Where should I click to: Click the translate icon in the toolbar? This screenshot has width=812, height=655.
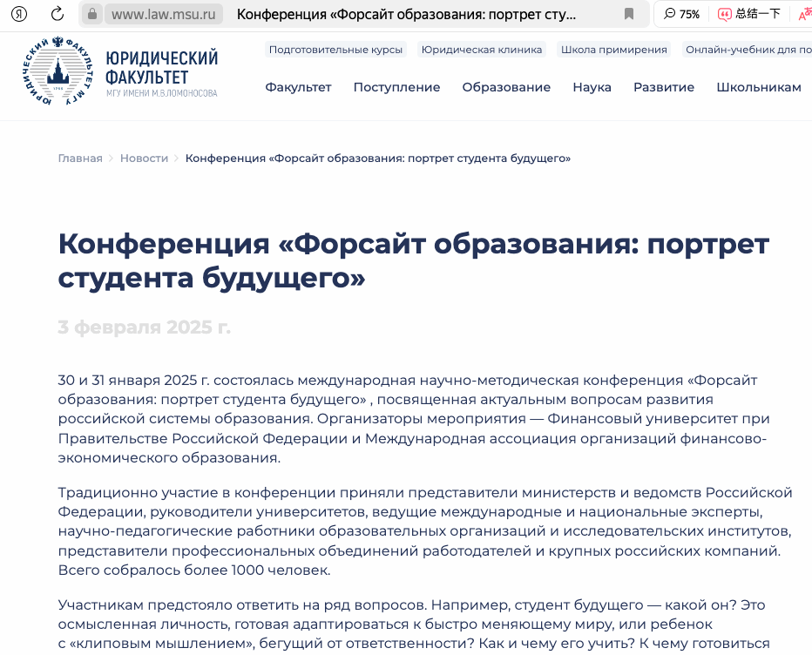coord(804,14)
